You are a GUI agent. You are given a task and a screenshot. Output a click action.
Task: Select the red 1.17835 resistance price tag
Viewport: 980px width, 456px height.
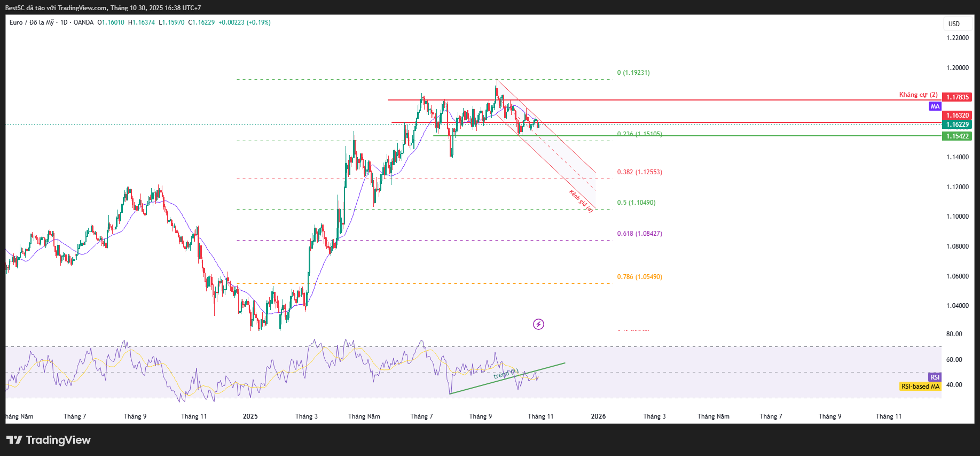[957, 97]
